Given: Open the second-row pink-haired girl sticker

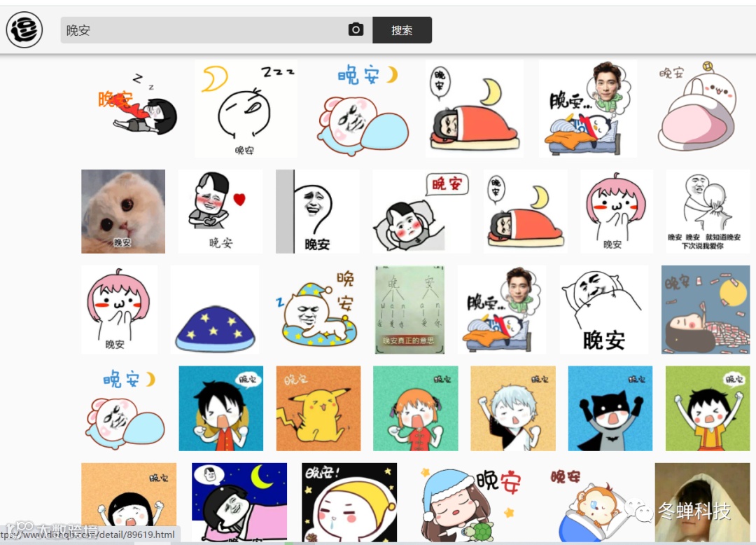Looking at the screenshot, I should coord(617,212).
